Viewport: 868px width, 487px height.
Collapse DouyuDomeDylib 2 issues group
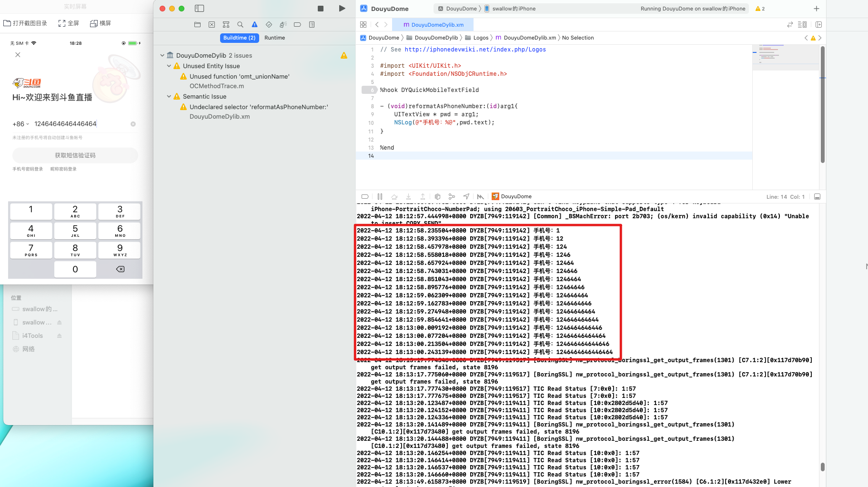162,55
